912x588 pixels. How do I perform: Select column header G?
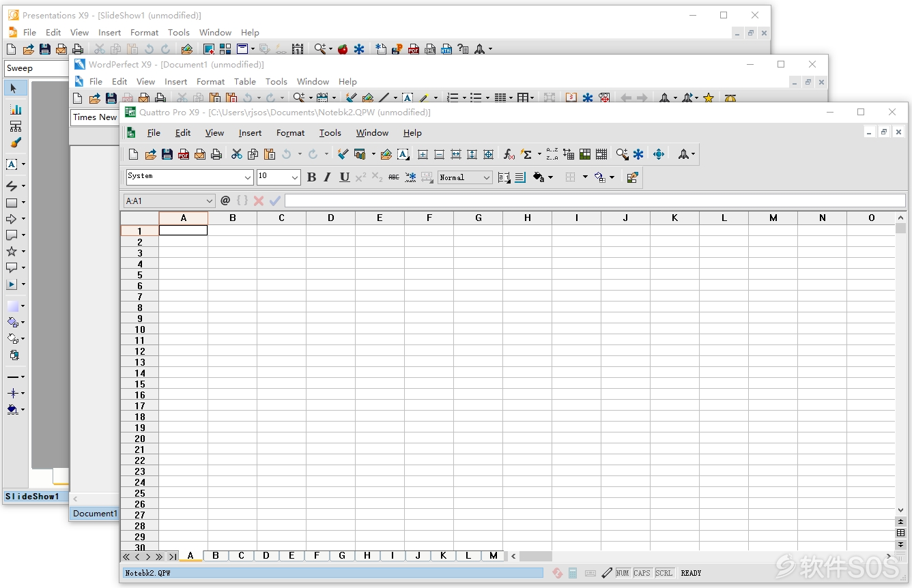tap(479, 218)
